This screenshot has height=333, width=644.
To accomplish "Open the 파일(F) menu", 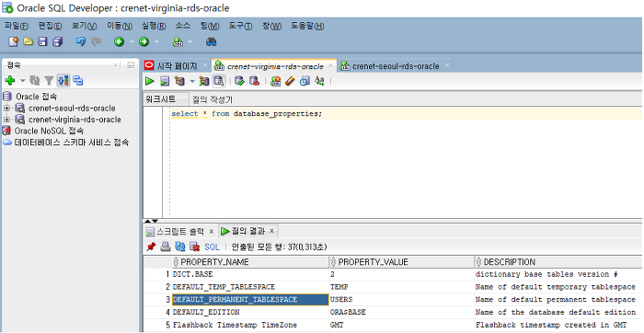I will pos(17,26).
